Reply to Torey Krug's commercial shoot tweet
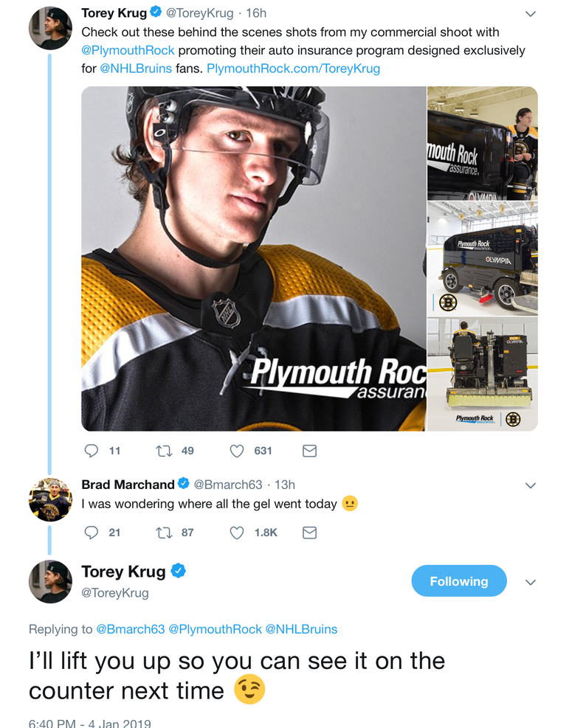This screenshot has height=728, width=572. tap(91, 451)
